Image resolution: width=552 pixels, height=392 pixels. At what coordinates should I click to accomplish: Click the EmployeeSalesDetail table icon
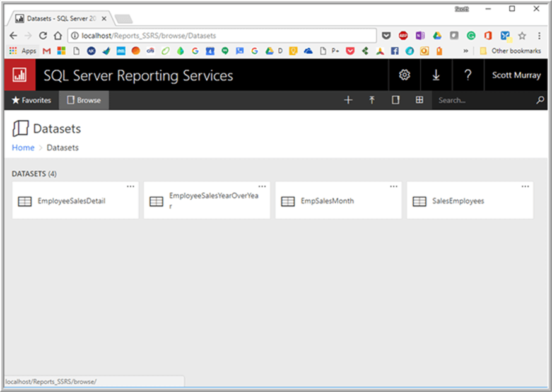[25, 202]
